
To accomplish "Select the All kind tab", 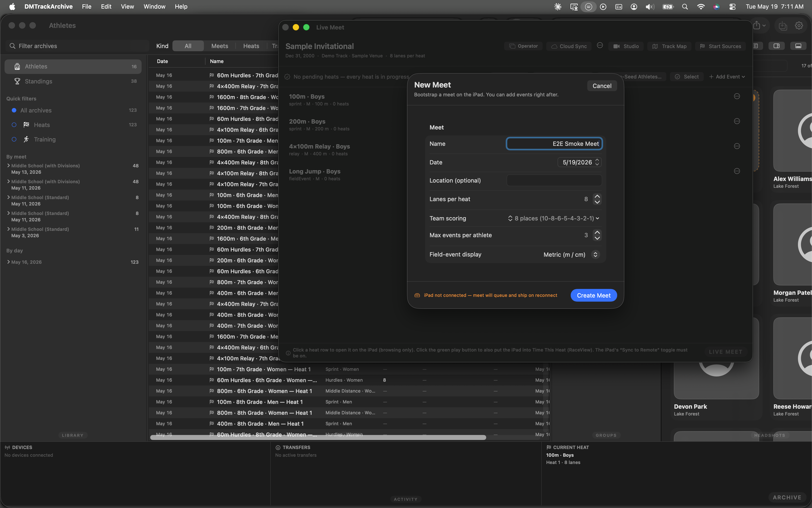I will (188, 46).
